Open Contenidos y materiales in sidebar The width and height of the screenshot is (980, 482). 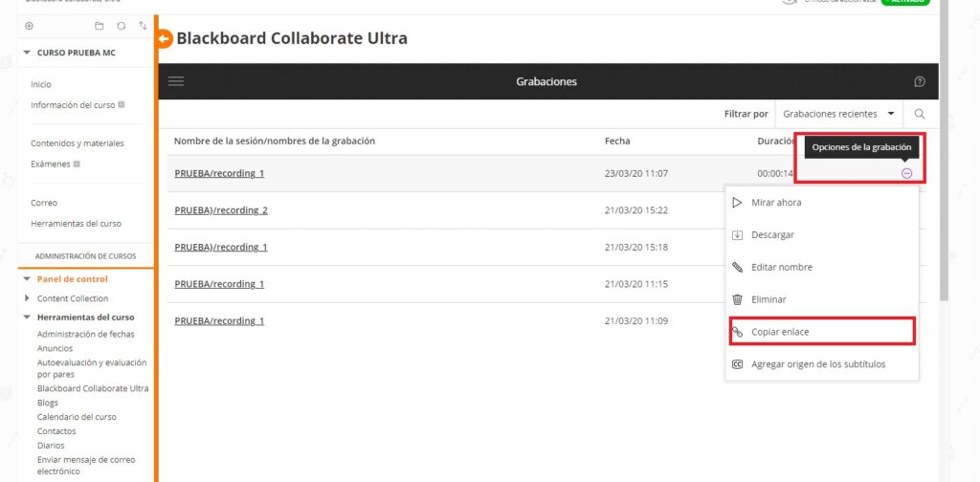click(x=78, y=143)
